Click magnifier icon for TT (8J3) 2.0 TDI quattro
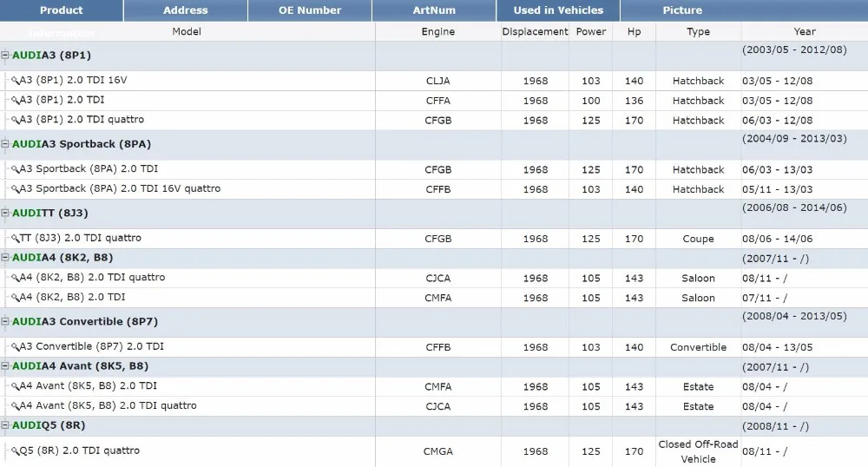This screenshot has width=868, height=467. pyautogui.click(x=15, y=239)
